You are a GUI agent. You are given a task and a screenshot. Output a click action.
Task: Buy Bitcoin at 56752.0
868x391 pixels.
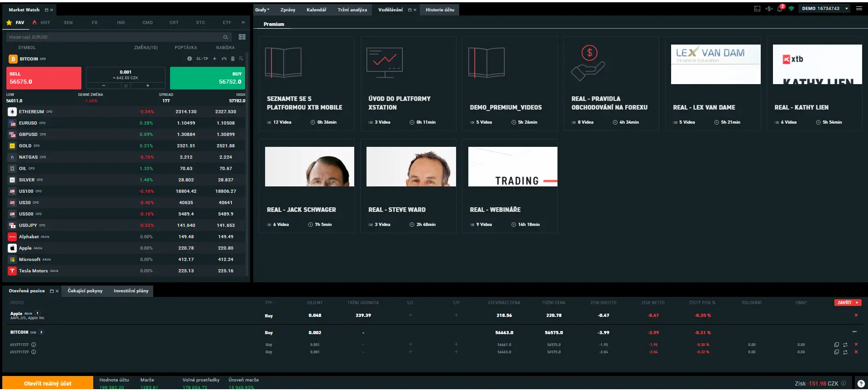[x=208, y=78]
